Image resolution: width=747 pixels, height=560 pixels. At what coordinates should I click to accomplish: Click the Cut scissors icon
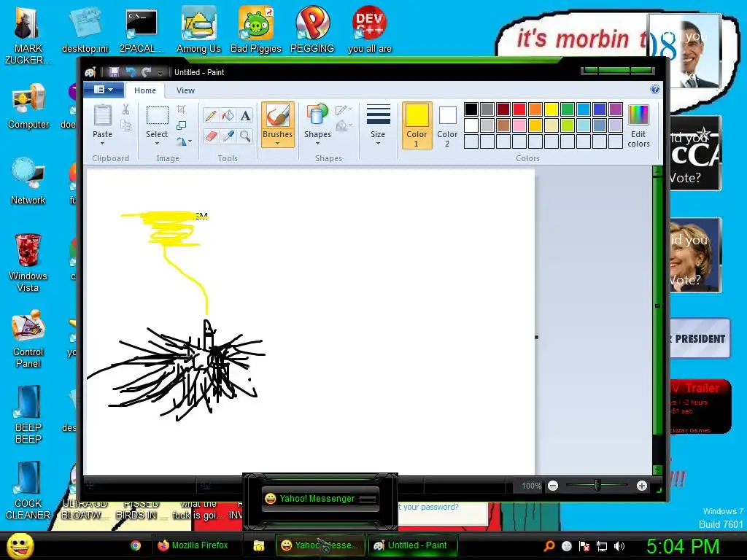point(125,109)
